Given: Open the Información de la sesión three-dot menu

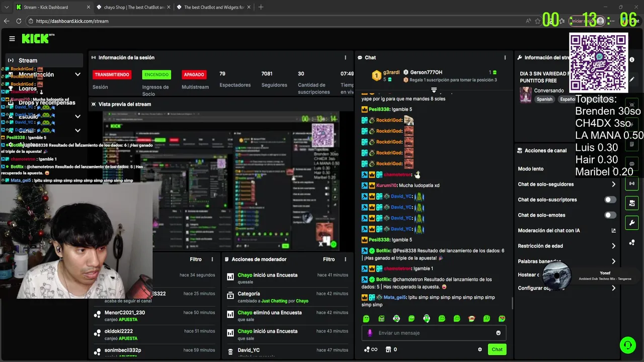Looking at the screenshot, I should tap(345, 58).
